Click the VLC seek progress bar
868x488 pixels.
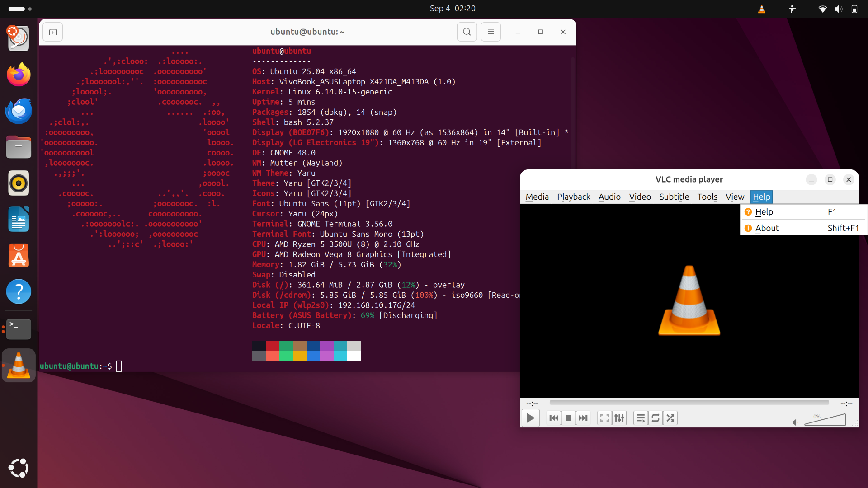[x=689, y=402]
